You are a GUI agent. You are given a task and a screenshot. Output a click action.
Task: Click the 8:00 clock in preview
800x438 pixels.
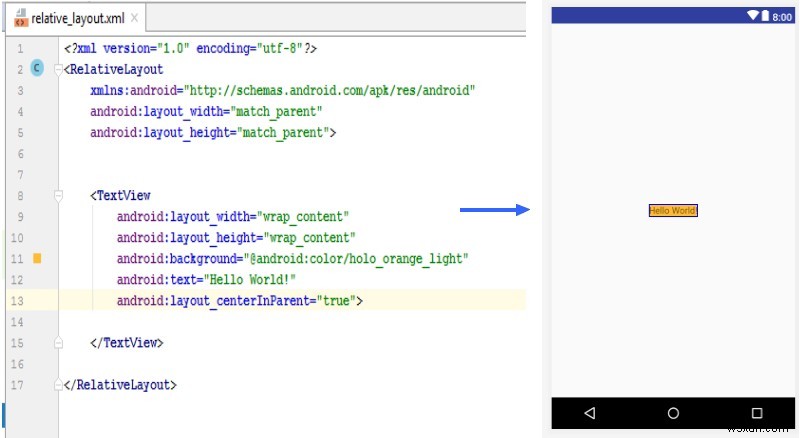(782, 17)
